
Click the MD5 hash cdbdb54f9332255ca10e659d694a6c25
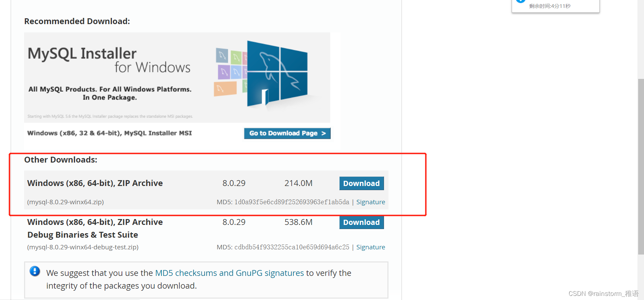tap(292, 247)
